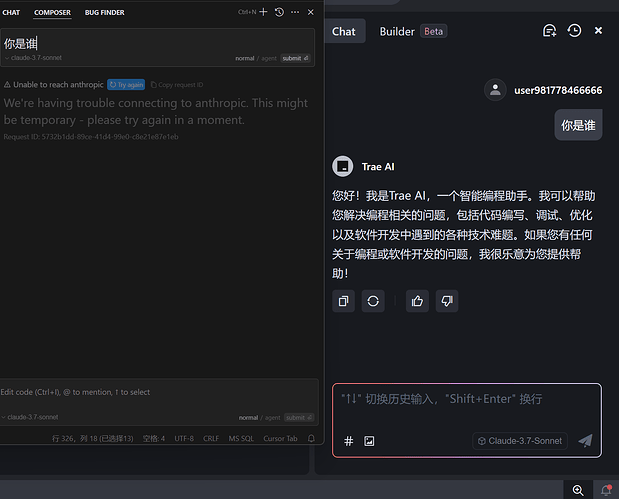Click line 326 column 18 status entry
This screenshot has height=499, width=619.
pyautogui.click(x=93, y=439)
